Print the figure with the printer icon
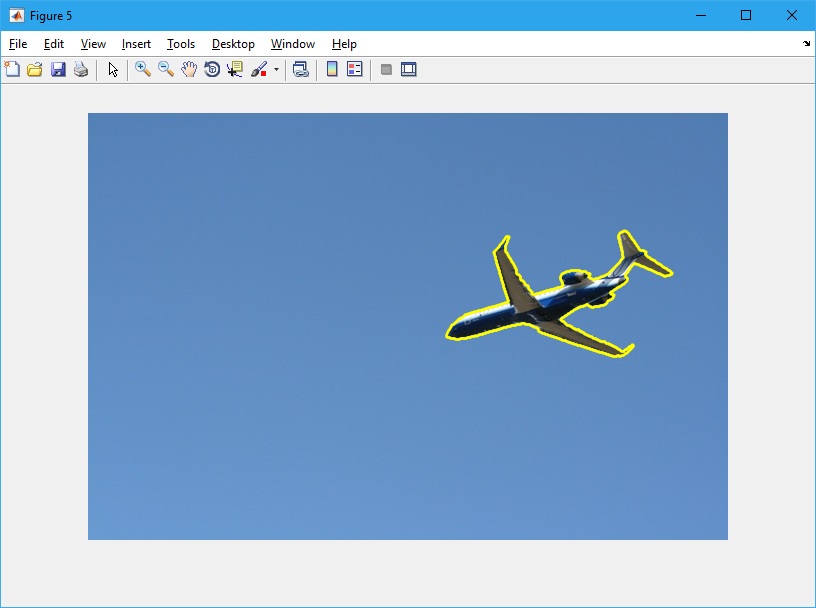The width and height of the screenshot is (816, 608). [81, 69]
